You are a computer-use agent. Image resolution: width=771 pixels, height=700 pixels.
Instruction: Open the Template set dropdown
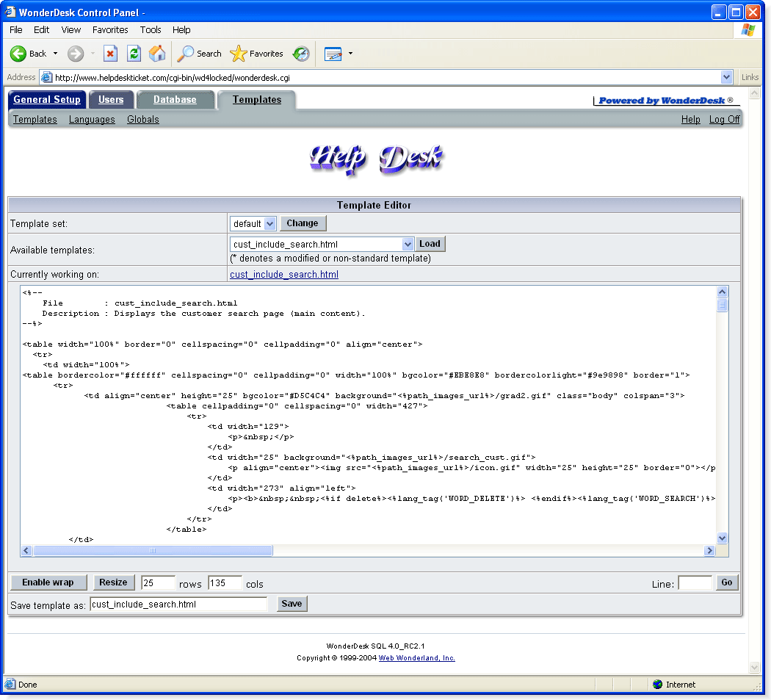coord(269,224)
